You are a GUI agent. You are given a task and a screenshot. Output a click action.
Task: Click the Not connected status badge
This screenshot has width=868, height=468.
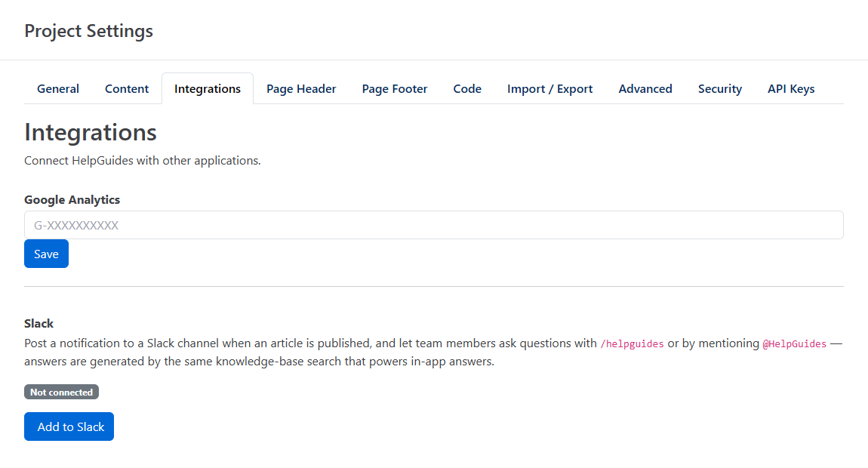(x=61, y=392)
